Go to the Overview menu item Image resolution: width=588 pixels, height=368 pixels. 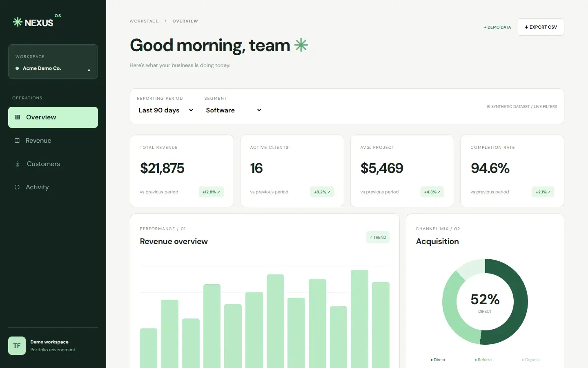click(x=53, y=117)
